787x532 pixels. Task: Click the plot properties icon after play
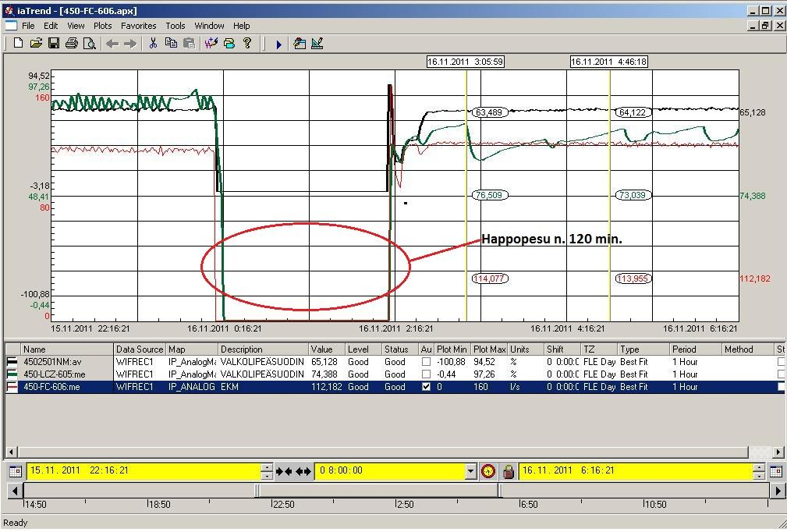pyautogui.click(x=300, y=44)
